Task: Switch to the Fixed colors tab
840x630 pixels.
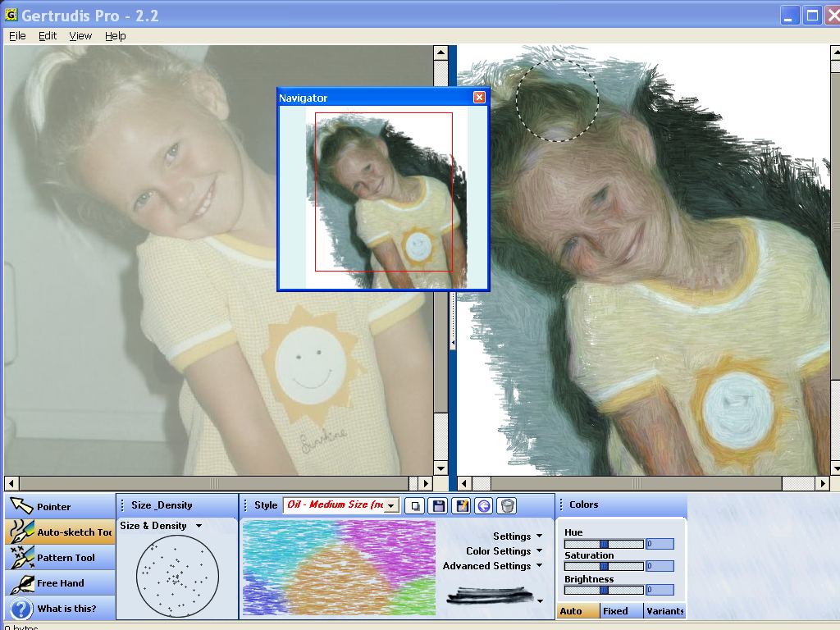Action: tap(615, 611)
